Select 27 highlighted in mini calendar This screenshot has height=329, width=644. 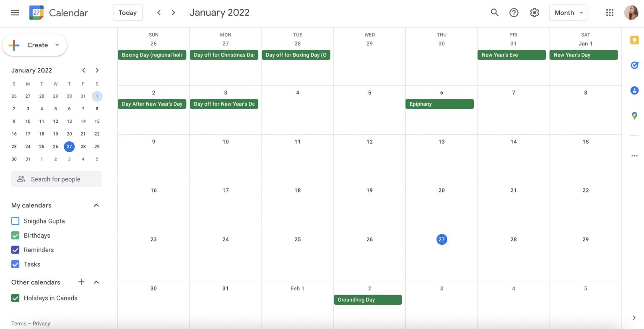tap(69, 146)
